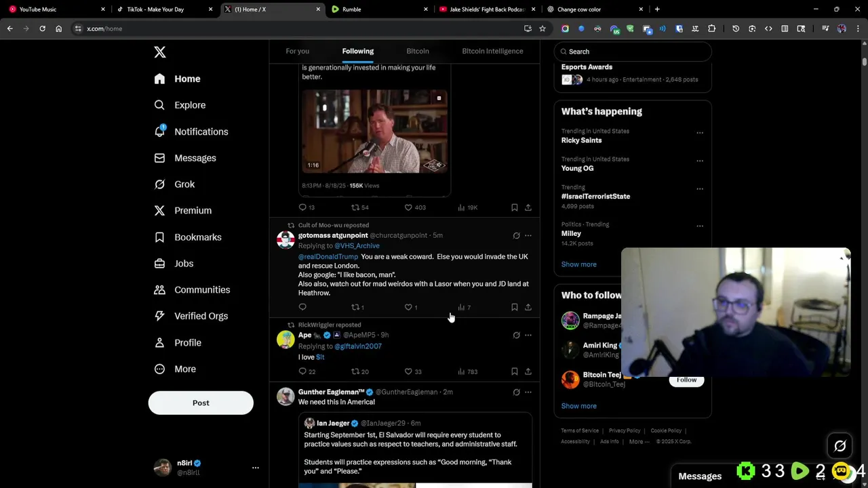868x488 pixels.
Task: Switch to the Bitcoin tab
Action: [418, 51]
